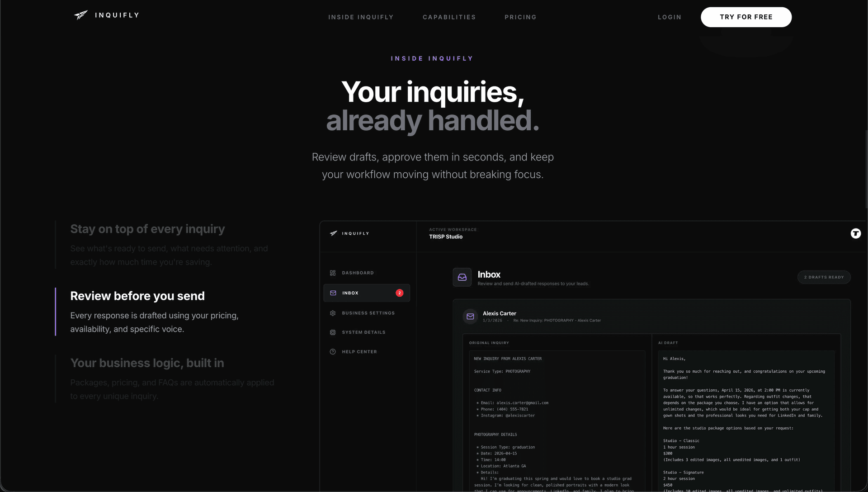This screenshot has height=492, width=868.
Task: Expand the 'Stay on top of every inquiry' section
Action: point(147,229)
